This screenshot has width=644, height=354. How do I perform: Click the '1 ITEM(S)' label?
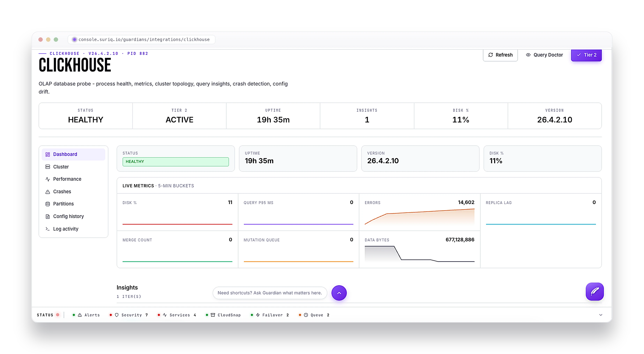click(129, 296)
